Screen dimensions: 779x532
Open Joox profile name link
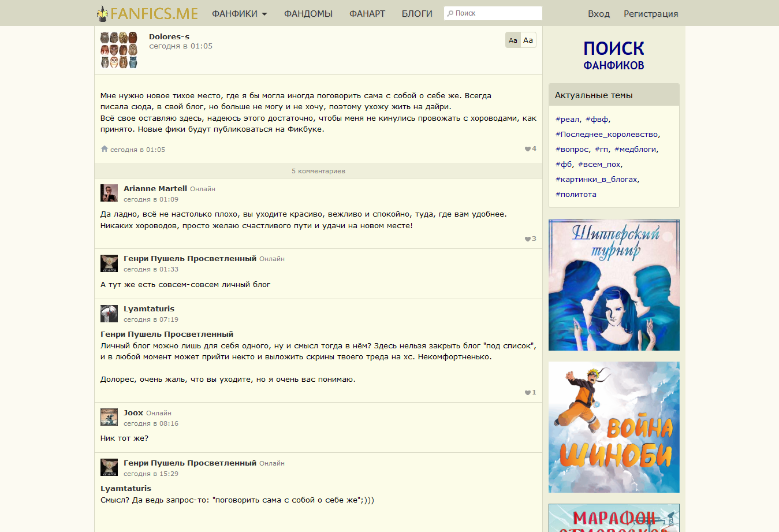[133, 412]
